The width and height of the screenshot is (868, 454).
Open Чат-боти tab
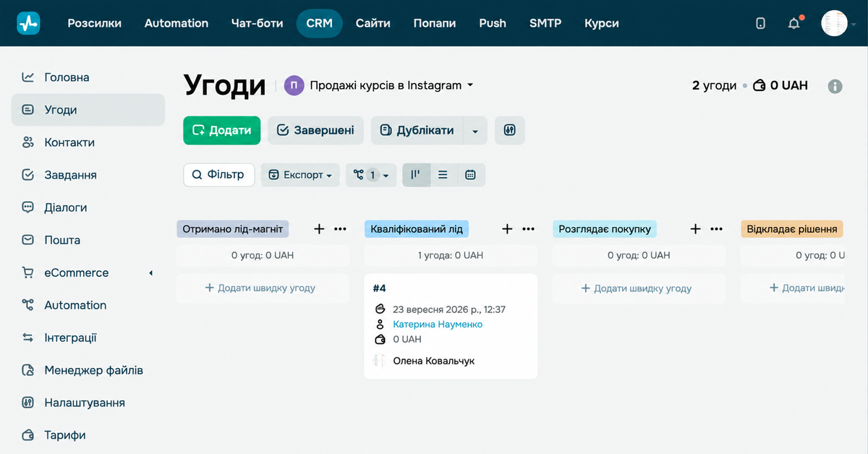point(257,23)
